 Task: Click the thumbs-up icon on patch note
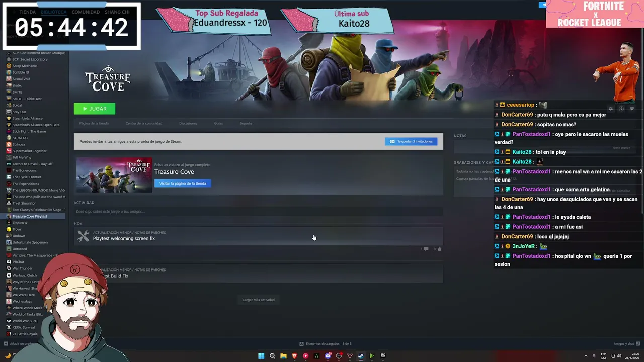[439, 249]
